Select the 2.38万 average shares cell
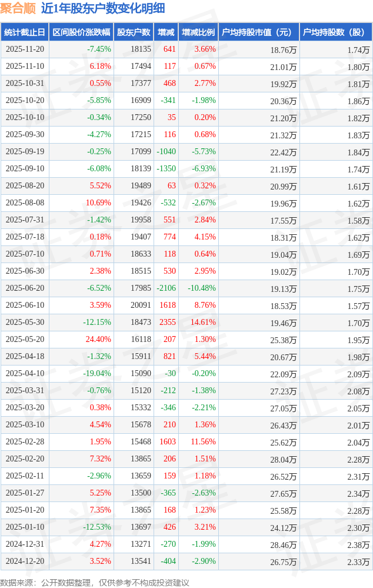The width and height of the screenshot is (373, 588). pyautogui.click(x=358, y=544)
